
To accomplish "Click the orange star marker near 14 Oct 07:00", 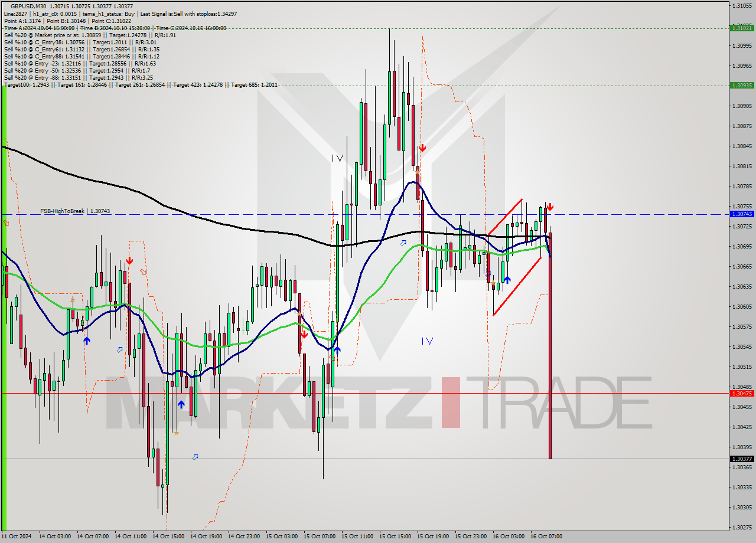I will [73, 299].
